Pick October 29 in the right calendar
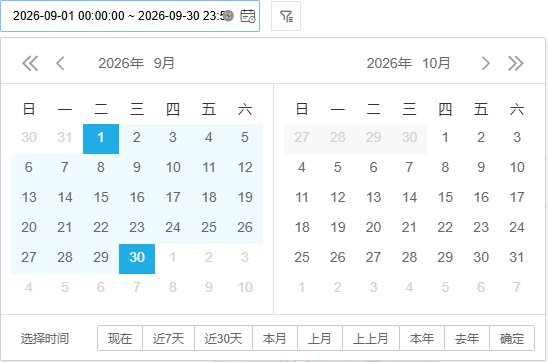Image resolution: width=548 pixels, height=362 pixels. (445, 258)
